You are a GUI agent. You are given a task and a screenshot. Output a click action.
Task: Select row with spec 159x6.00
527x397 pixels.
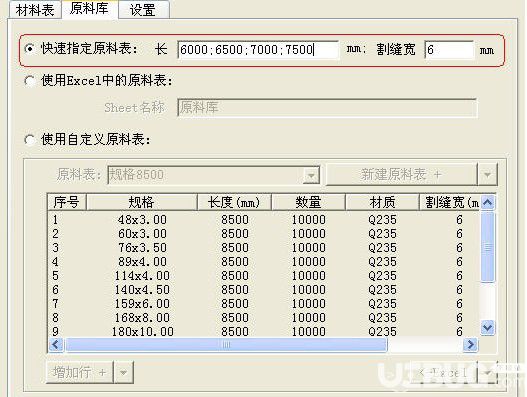tap(264, 304)
